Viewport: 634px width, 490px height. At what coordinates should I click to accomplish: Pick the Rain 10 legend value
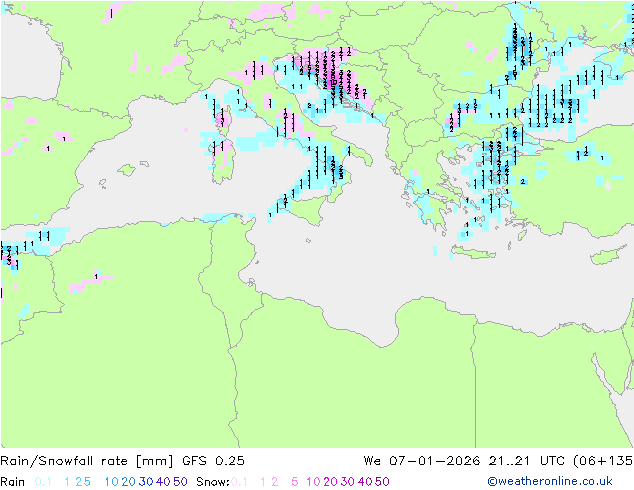(x=112, y=482)
